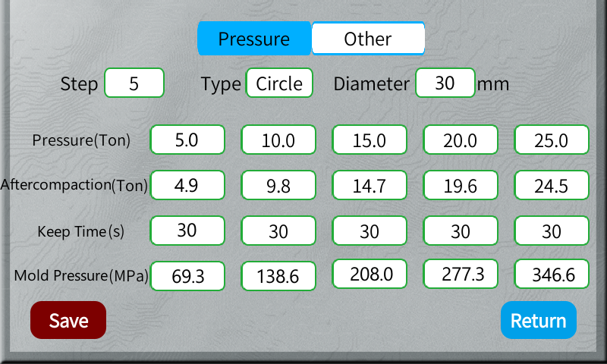The width and height of the screenshot is (607, 364).
Task: Select the Step field showing 5
Action: (134, 83)
